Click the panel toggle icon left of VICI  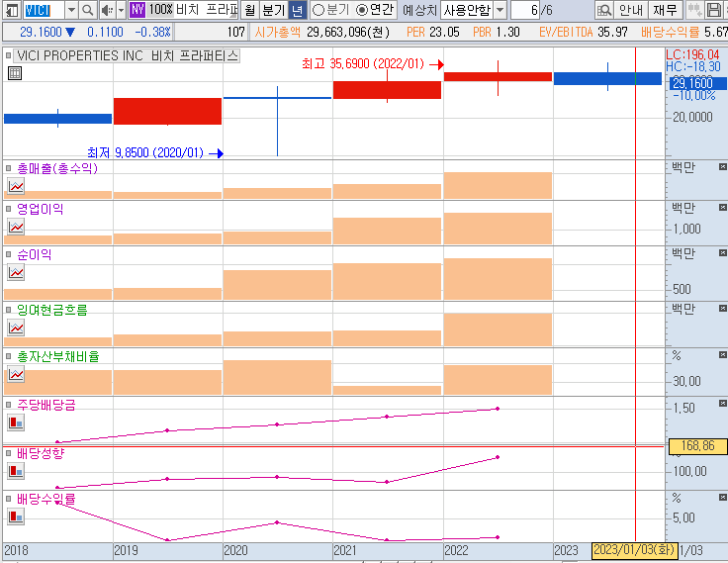click(x=12, y=10)
